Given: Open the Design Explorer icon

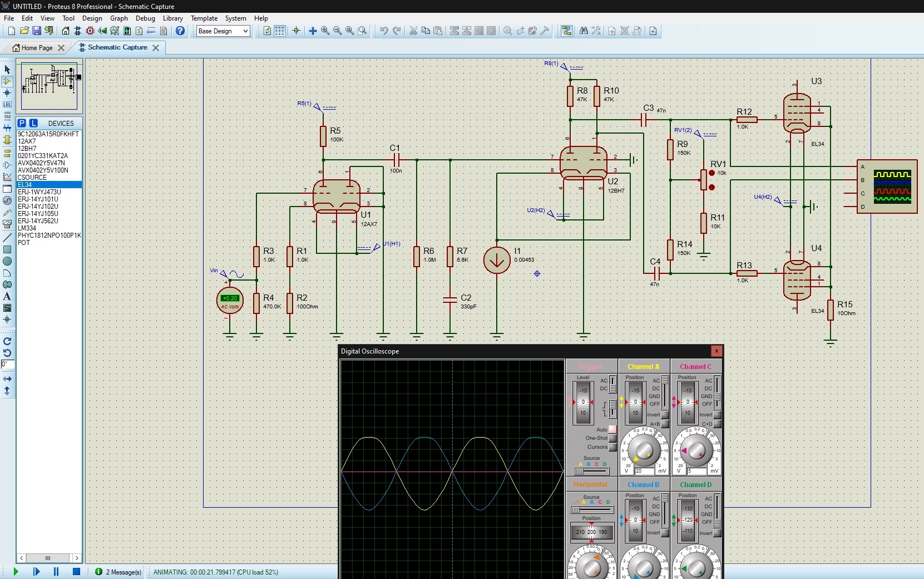Looking at the screenshot, I should 127,31.
